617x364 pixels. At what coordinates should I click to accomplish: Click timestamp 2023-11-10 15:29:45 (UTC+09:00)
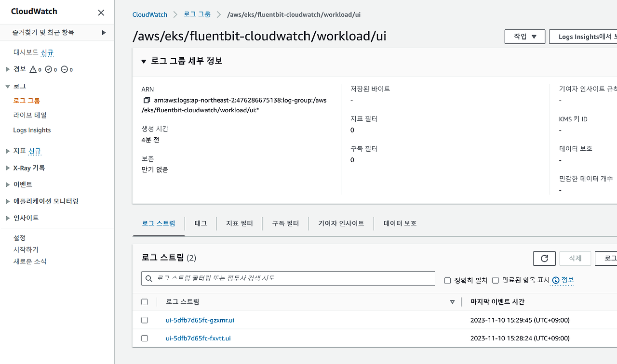[520, 320]
